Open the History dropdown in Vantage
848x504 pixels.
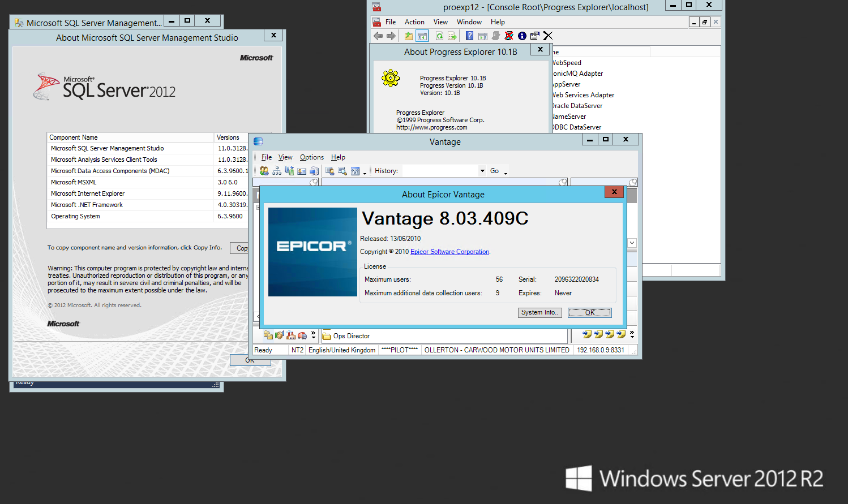tap(482, 171)
